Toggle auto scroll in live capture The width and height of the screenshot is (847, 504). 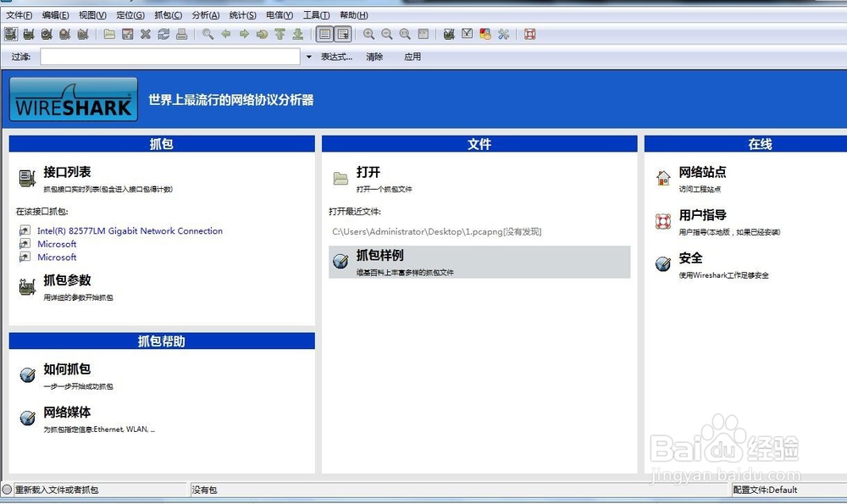[x=343, y=34]
